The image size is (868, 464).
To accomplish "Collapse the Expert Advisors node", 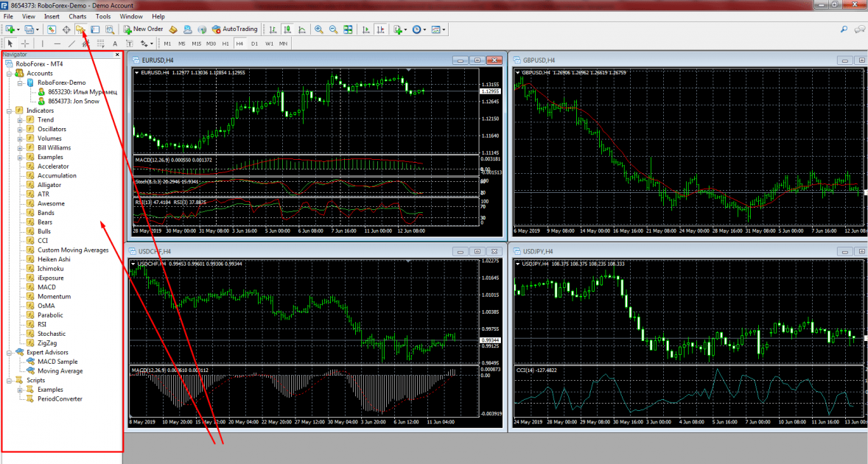I will click(x=10, y=352).
